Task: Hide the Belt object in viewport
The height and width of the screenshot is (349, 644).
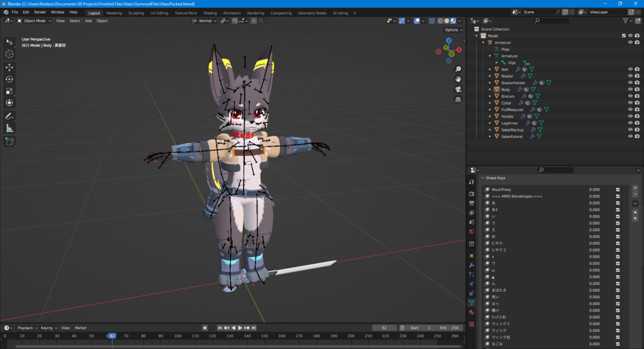Action: pos(630,69)
